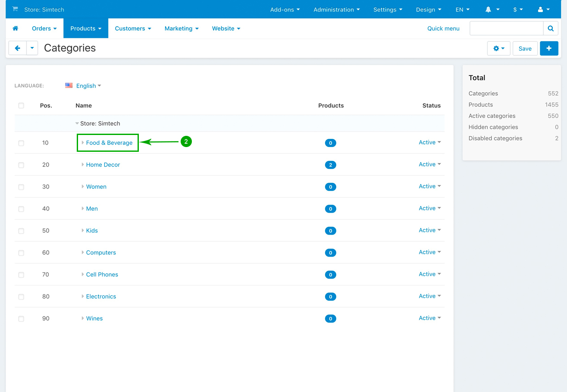Open the Cell Phones category link
Image resolution: width=567 pixels, height=392 pixels.
(102, 275)
